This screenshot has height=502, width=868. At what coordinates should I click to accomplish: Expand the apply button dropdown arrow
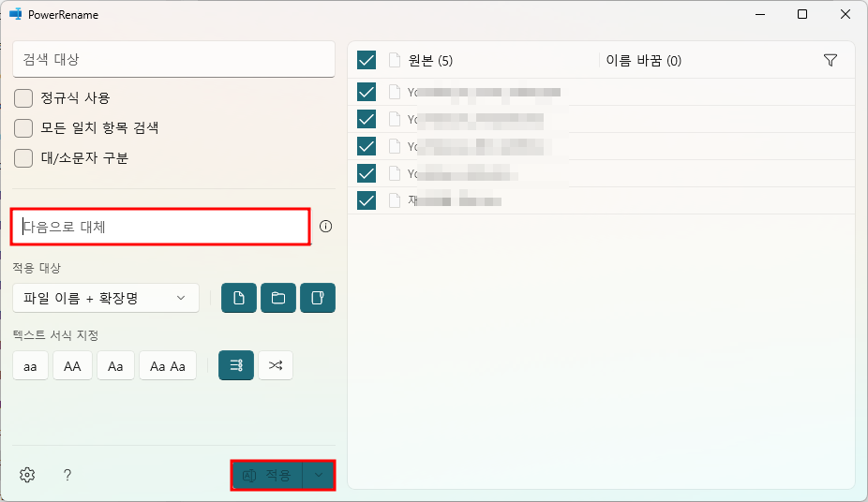click(x=319, y=476)
